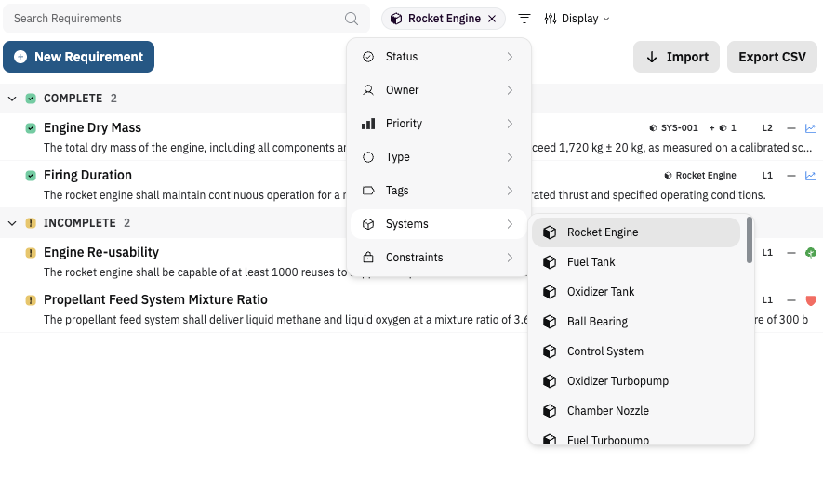The width and height of the screenshot is (823, 504).
Task: Click the L2 level on Engine Dry Mass
Action: [767, 128]
